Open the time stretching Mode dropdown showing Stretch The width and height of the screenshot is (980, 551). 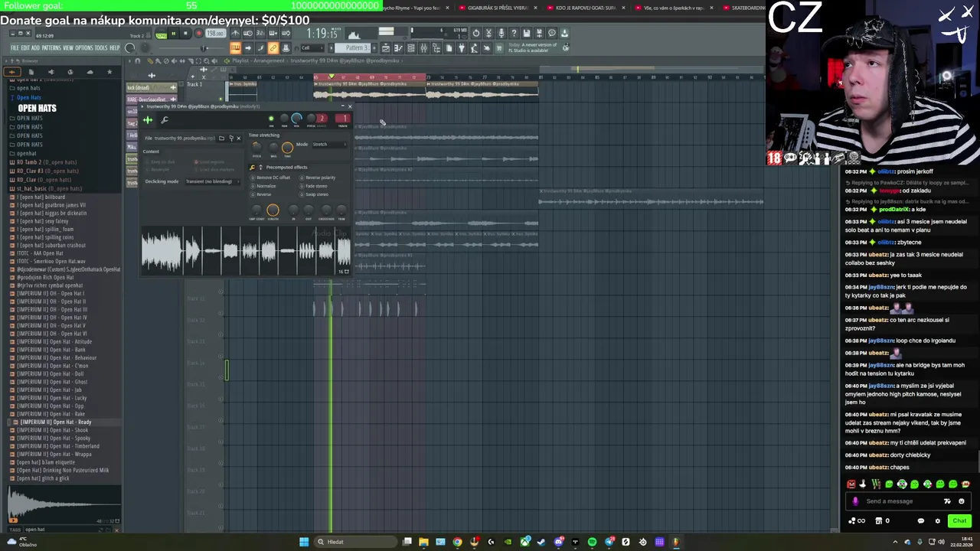point(329,144)
